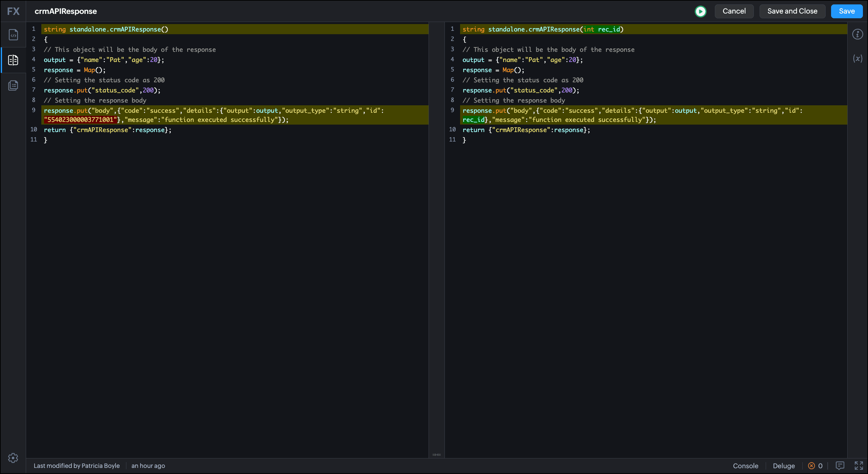868x474 pixels.
Task: Click the Cancel button
Action: (x=734, y=11)
